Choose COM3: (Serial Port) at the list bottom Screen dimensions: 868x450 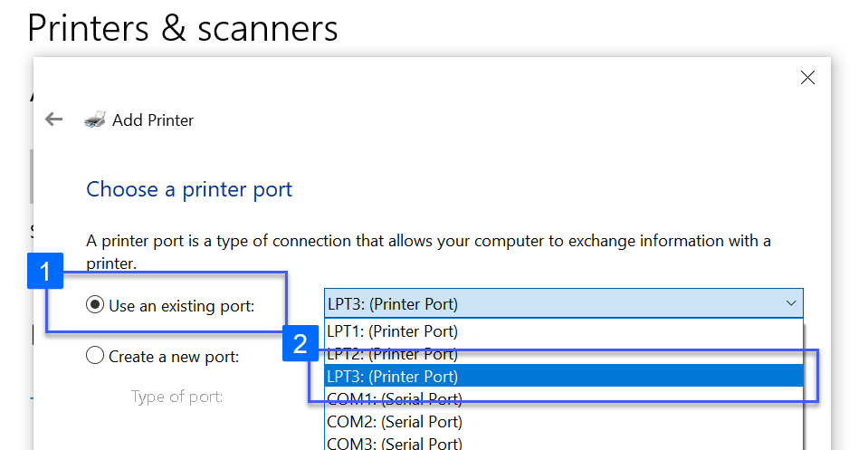395,443
